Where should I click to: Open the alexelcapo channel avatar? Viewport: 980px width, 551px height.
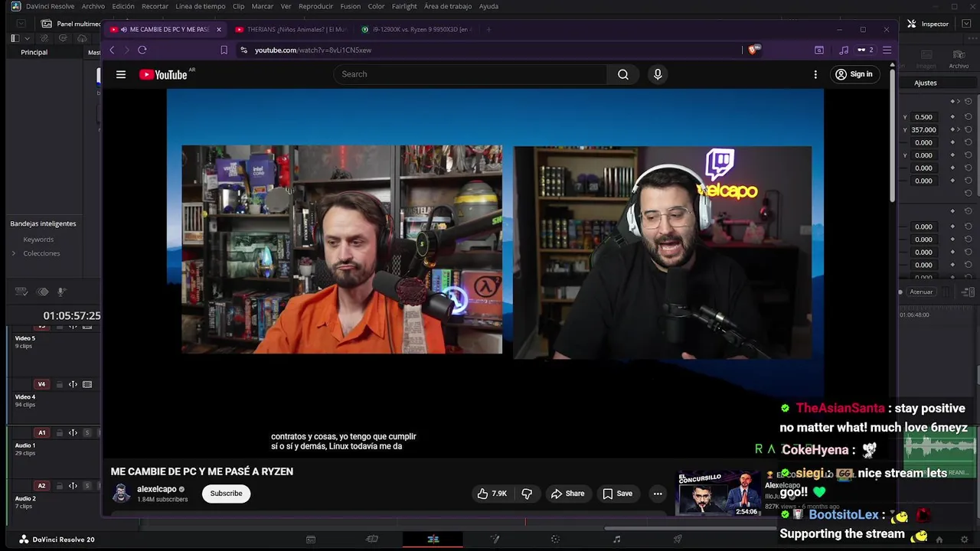(121, 494)
